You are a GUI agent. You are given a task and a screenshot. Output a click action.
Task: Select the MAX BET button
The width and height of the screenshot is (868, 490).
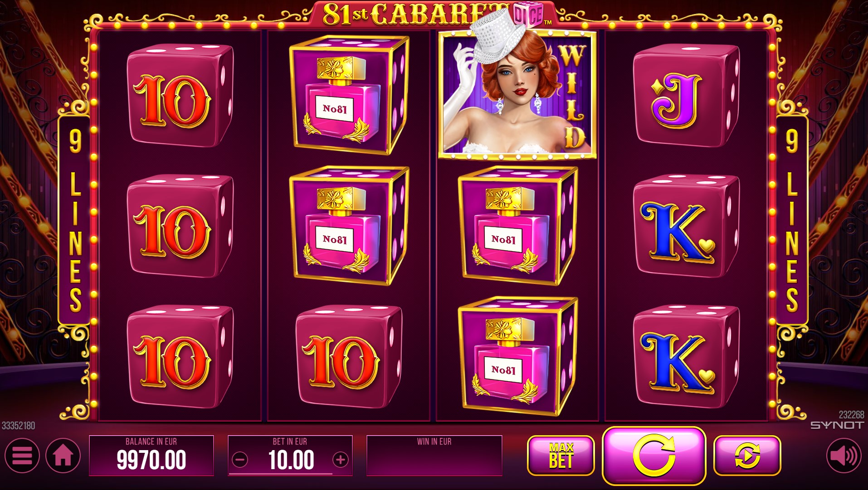561,456
